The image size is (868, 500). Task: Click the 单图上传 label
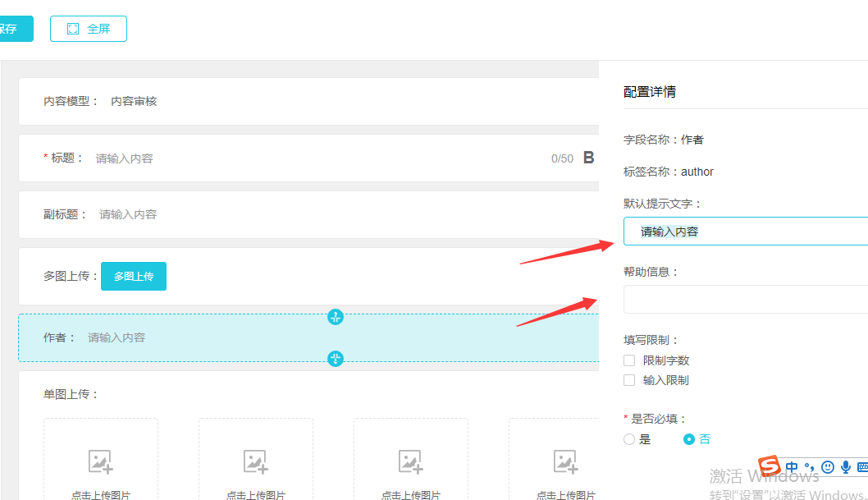pyautogui.click(x=71, y=394)
